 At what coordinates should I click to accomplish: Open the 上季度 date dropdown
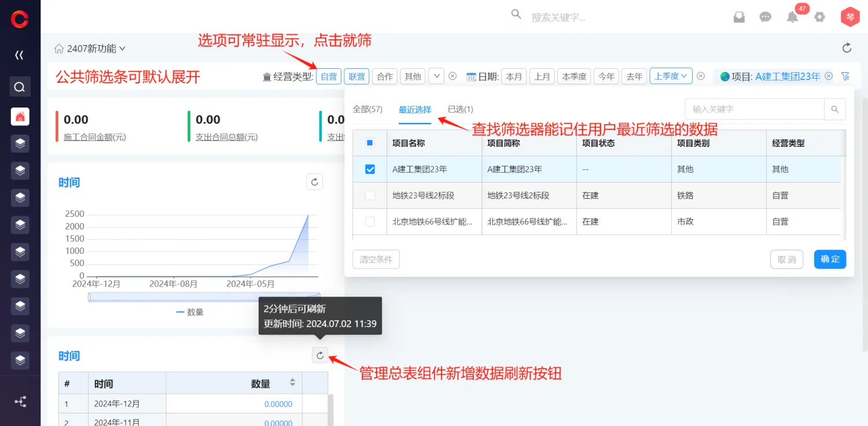671,76
